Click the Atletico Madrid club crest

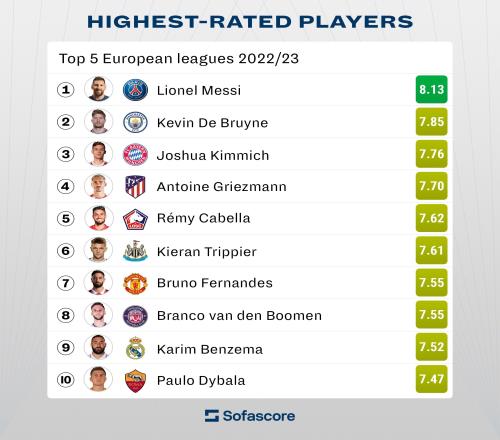[135, 186]
